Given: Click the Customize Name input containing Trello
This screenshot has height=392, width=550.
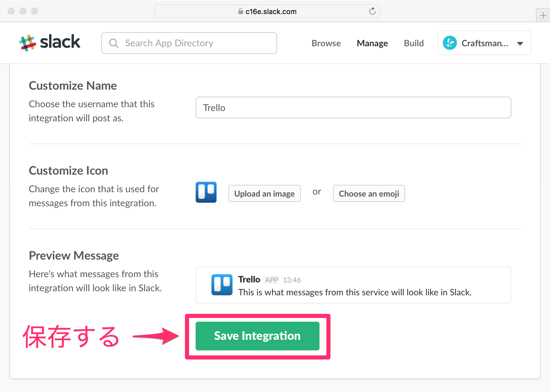Looking at the screenshot, I should pyautogui.click(x=353, y=108).
